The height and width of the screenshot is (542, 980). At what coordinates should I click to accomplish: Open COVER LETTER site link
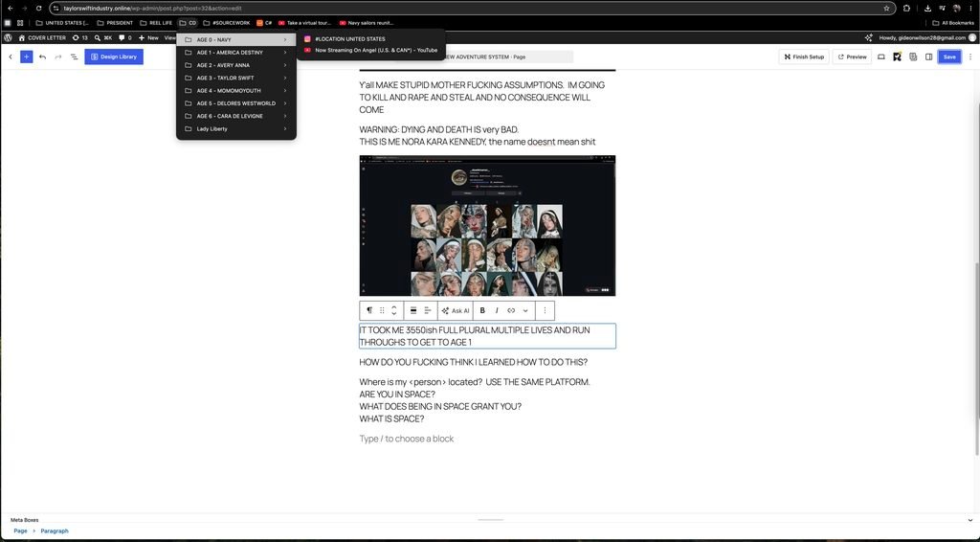pyautogui.click(x=42, y=37)
